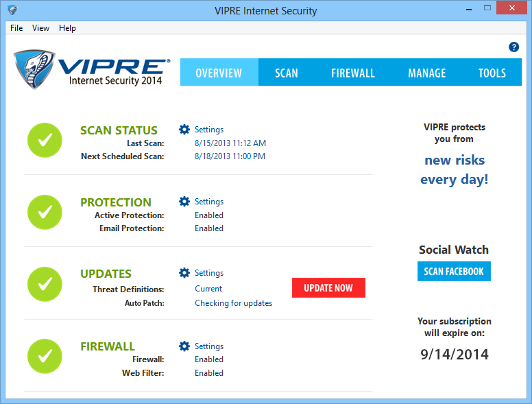This screenshot has width=532, height=404.
Task: Switch to the Scan tab
Action: [287, 73]
